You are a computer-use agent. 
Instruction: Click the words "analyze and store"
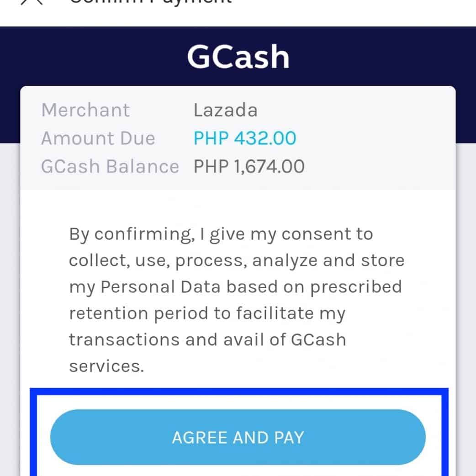click(328, 261)
